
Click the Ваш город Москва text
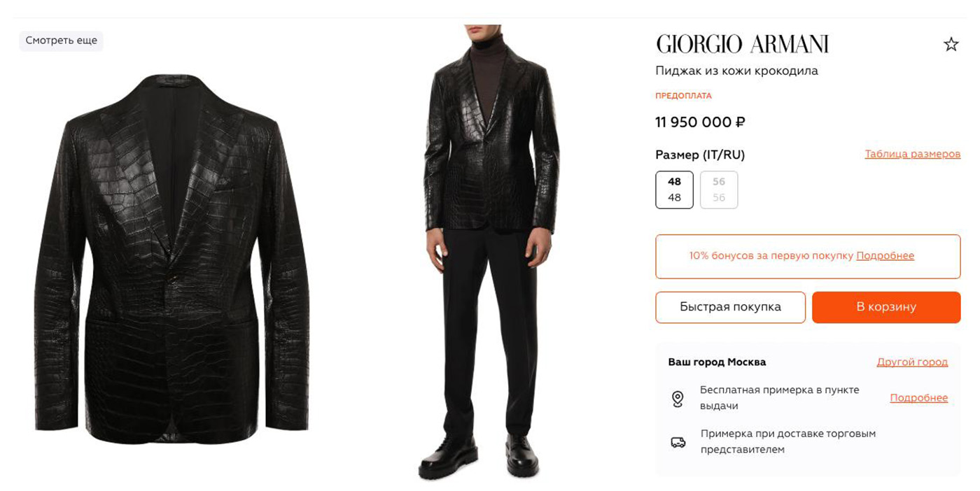tap(717, 362)
